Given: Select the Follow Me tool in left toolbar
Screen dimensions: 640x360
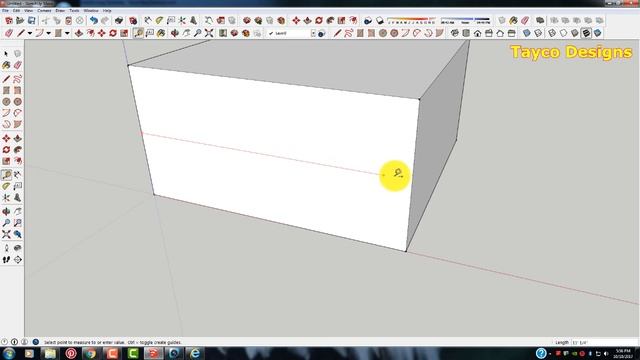Looking at the screenshot, I should [x=17, y=150].
